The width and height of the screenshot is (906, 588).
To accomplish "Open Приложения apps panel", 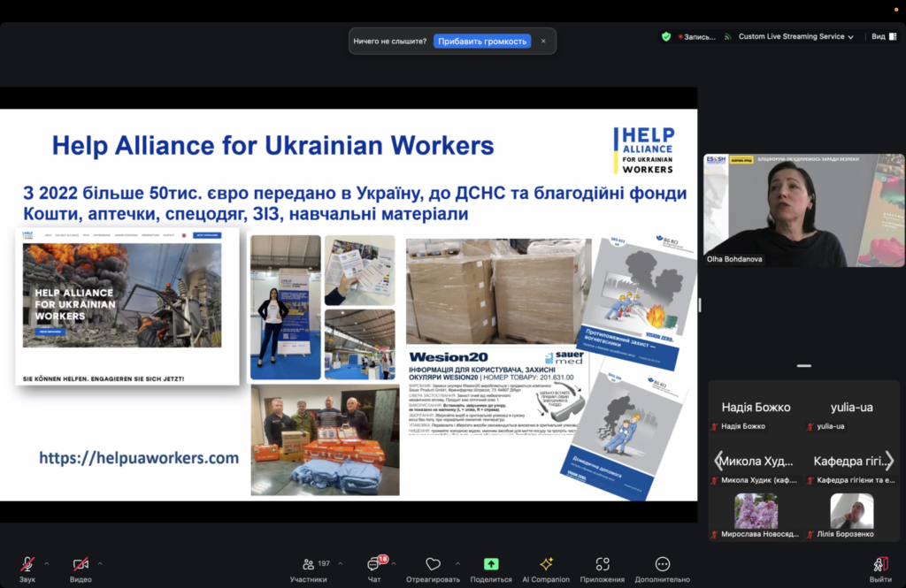I will pos(602,569).
